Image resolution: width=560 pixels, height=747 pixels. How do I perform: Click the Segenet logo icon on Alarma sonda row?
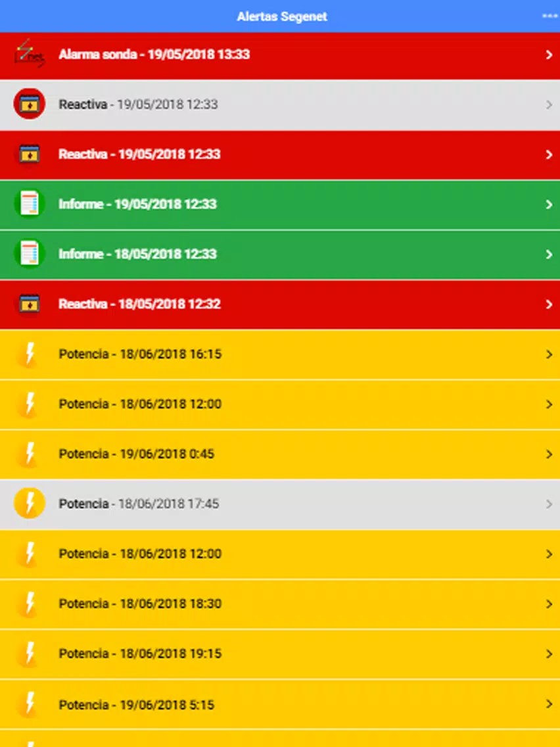pos(30,54)
